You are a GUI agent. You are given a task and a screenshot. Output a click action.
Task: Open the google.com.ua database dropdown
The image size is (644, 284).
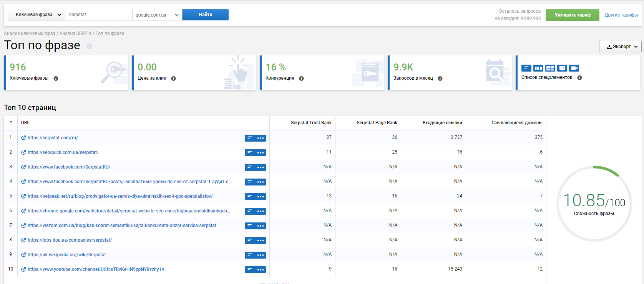point(158,15)
